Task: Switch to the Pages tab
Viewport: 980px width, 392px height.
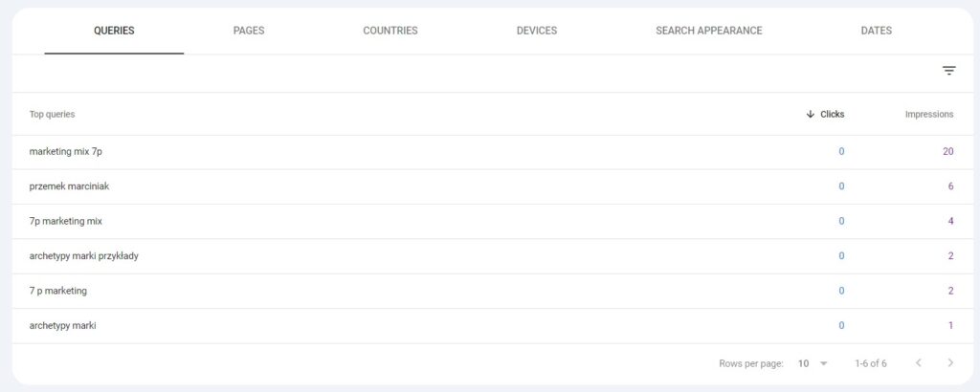Action: 249,31
